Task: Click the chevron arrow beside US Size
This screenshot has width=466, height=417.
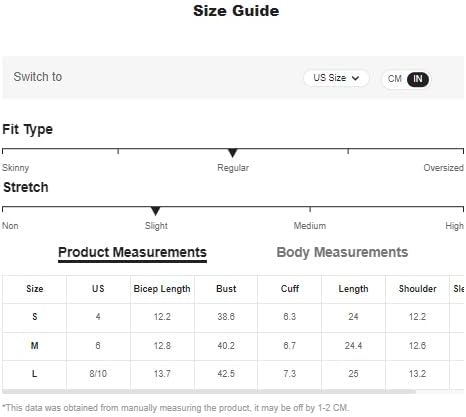Action: click(x=356, y=78)
